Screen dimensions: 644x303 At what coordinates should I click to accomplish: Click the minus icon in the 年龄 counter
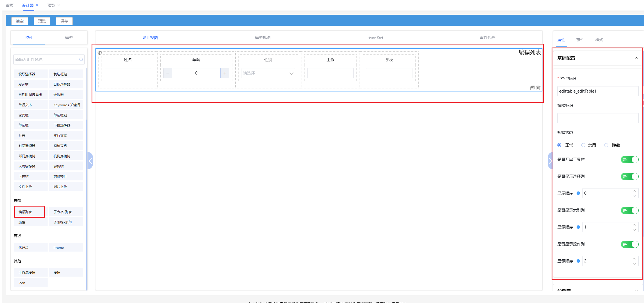coord(168,73)
